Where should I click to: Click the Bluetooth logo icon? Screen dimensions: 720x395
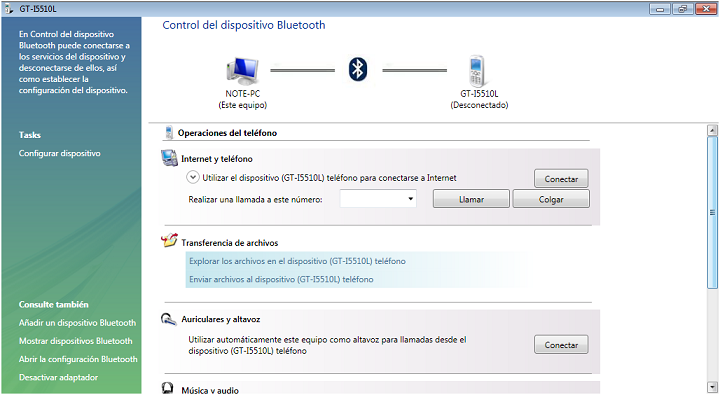358,69
